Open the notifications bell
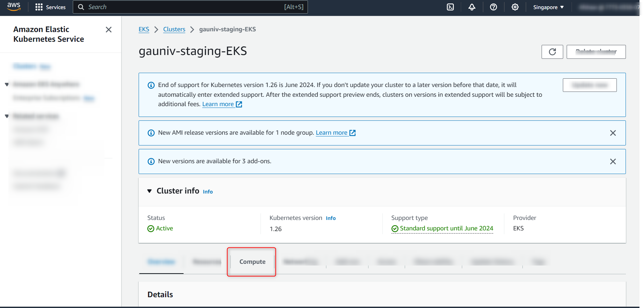The height and width of the screenshot is (308, 644). tap(472, 7)
